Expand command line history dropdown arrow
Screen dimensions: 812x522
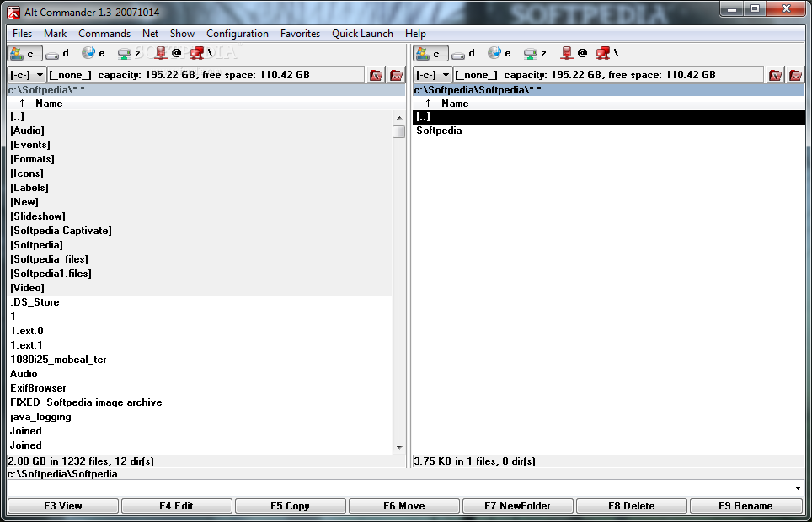tap(798, 488)
